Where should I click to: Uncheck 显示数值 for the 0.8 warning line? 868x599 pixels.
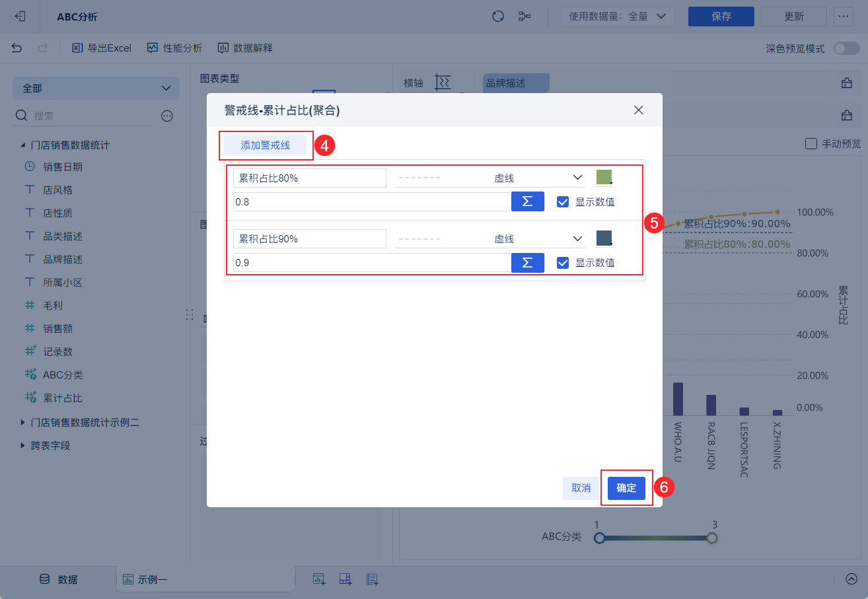tap(563, 202)
